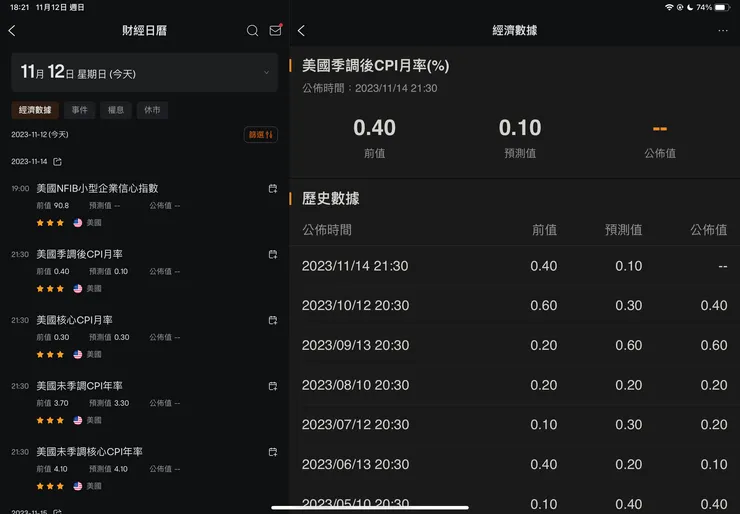This screenshot has width=740, height=514.
Task: Add 美國NFIB小型企業信心指數 to calendar reminder
Action: (273, 188)
